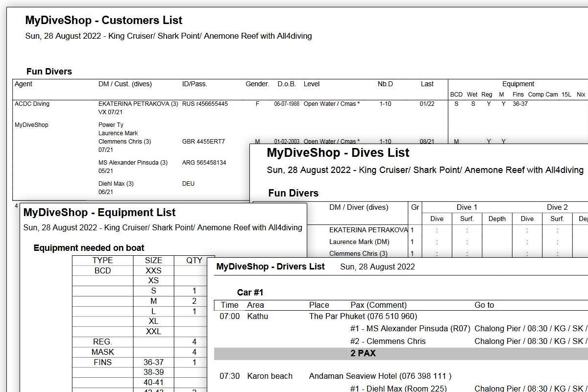
Task: Click the "Pax (Comment)" column header
Action: (x=379, y=305)
